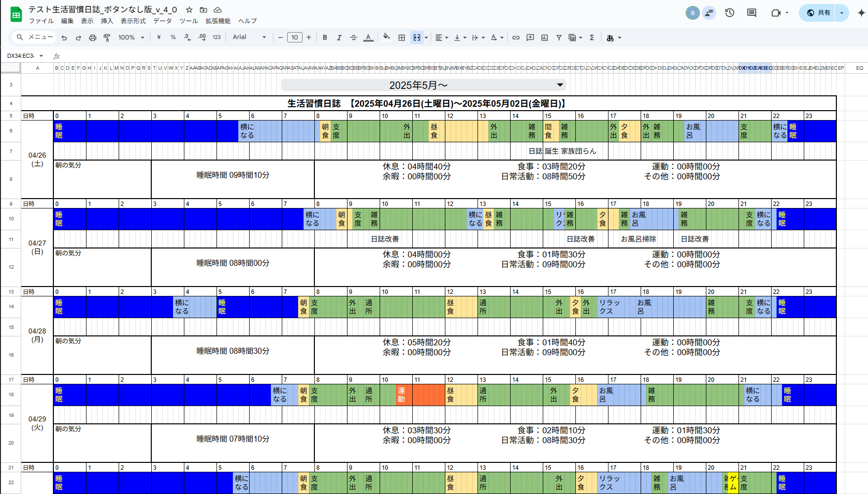Open merge cells dropdown arrow
The image size is (868, 494).
427,38
